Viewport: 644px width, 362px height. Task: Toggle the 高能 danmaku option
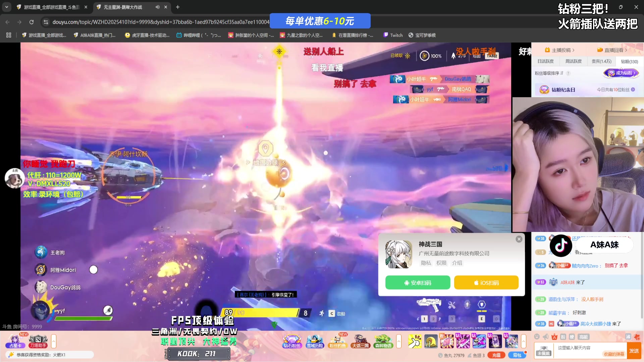tap(584, 337)
